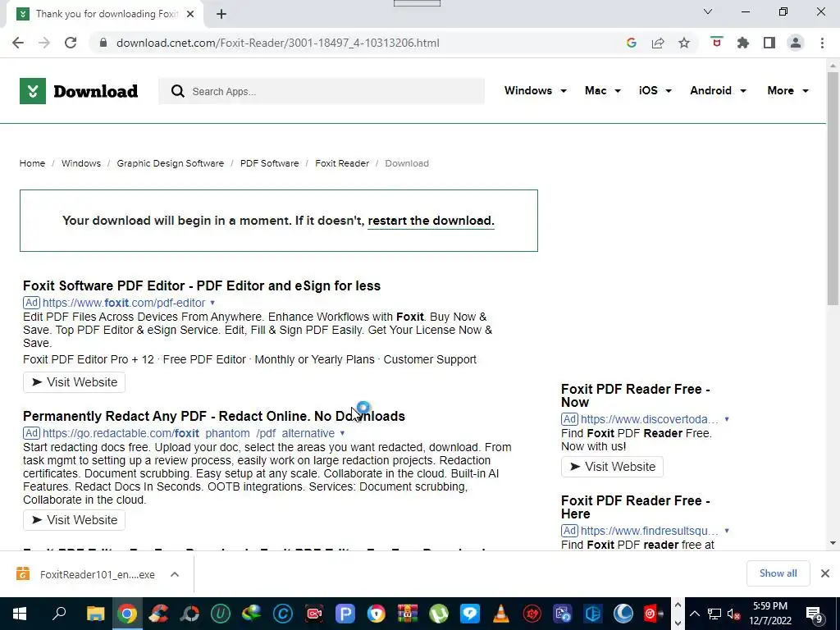Open a new browser tab
This screenshot has width=840, height=630.
pos(221,14)
